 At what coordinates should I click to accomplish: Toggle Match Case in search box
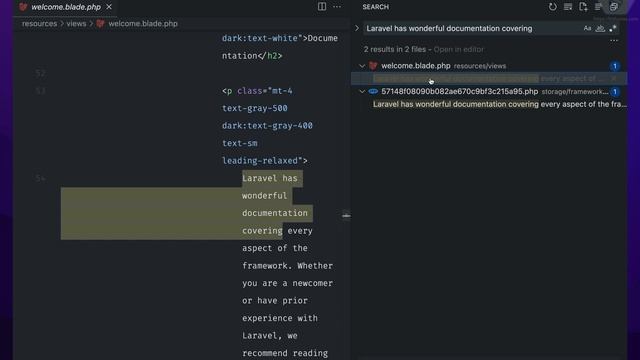tap(587, 29)
